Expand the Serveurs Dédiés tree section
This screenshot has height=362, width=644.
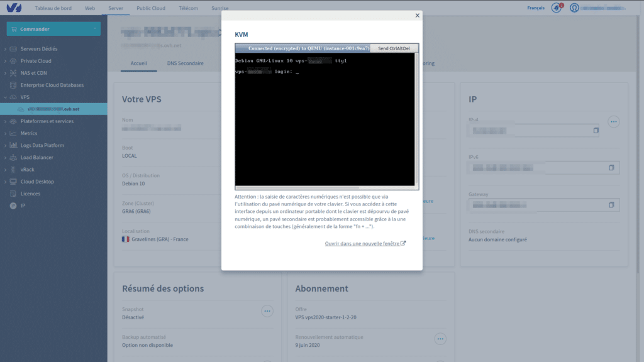tap(5, 49)
